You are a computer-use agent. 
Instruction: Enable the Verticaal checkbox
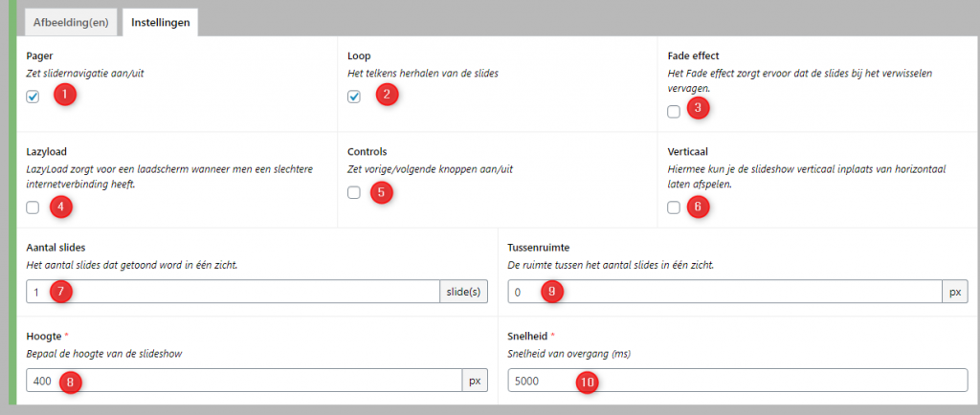674,207
